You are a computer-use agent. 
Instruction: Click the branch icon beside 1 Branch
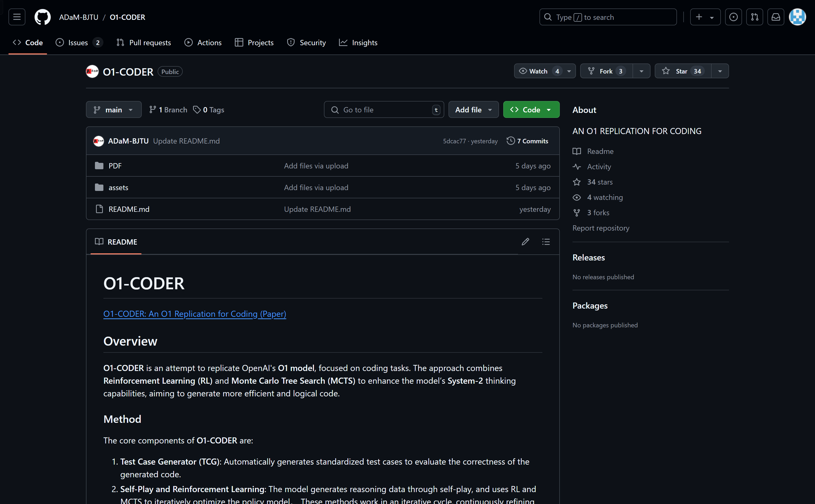coord(153,110)
